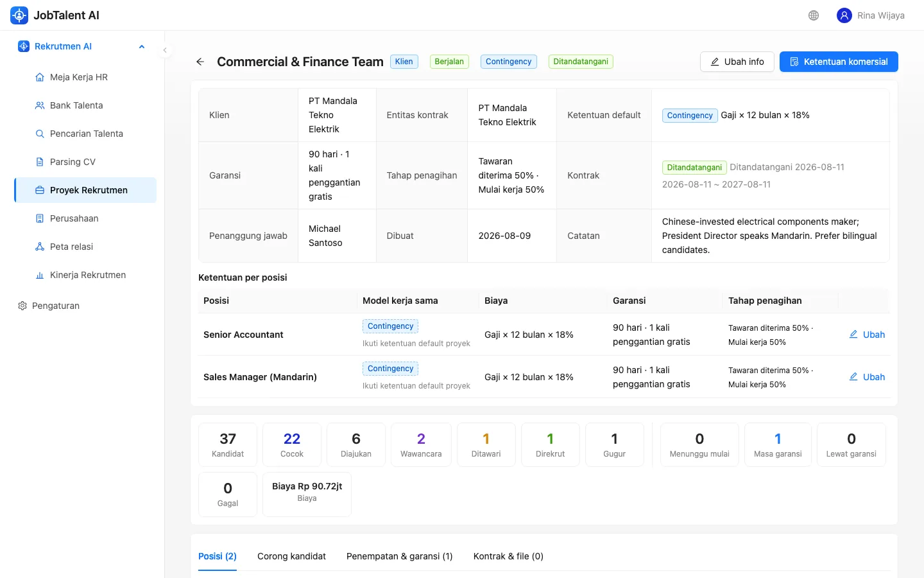Click the Kinerja Rekrutmen chart icon
The image size is (924, 578).
[40, 275]
